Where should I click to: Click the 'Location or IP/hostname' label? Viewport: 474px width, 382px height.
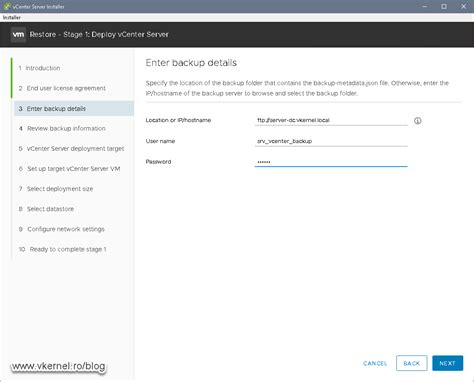[x=178, y=120]
